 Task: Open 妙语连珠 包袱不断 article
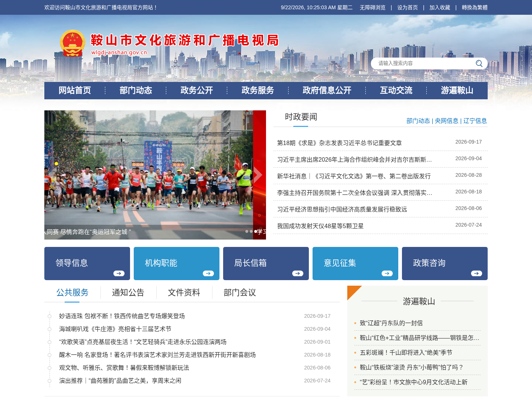[x=122, y=316]
